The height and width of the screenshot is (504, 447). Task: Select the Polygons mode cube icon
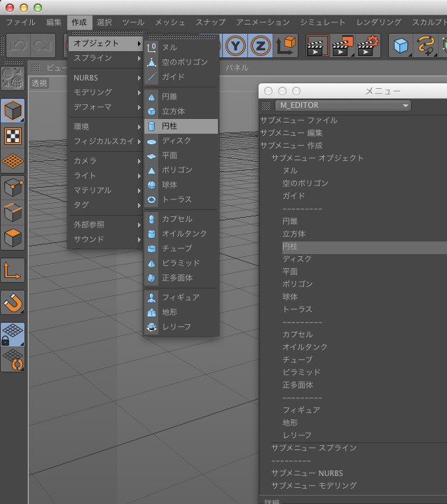pos(13,238)
